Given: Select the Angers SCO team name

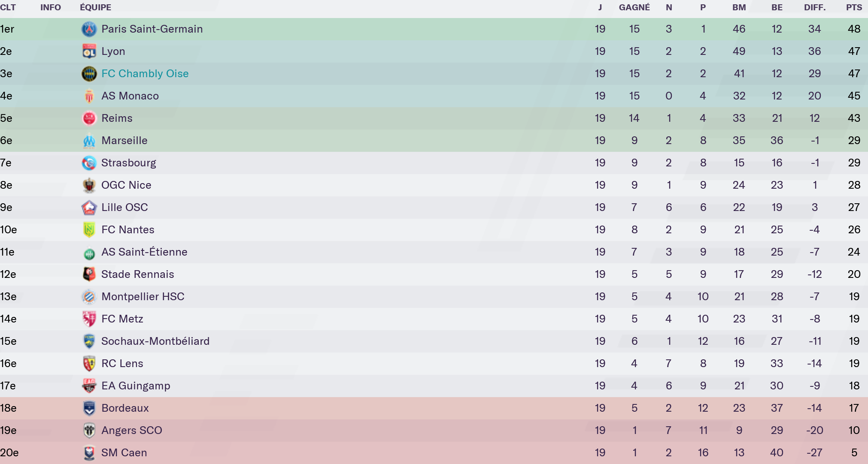Looking at the screenshot, I should point(131,431).
